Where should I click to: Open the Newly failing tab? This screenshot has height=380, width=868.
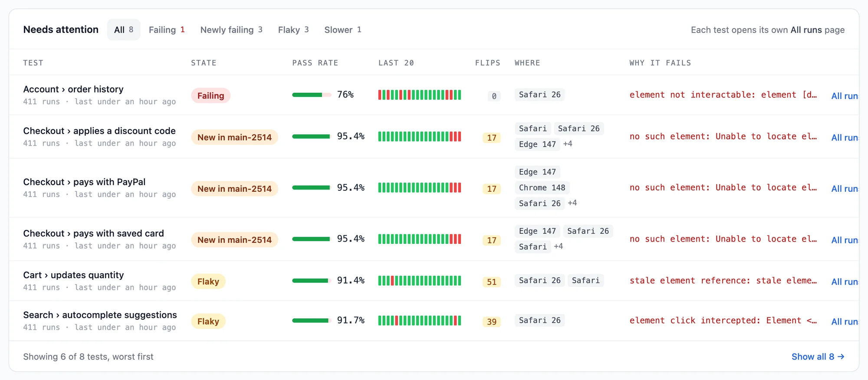pyautogui.click(x=231, y=29)
